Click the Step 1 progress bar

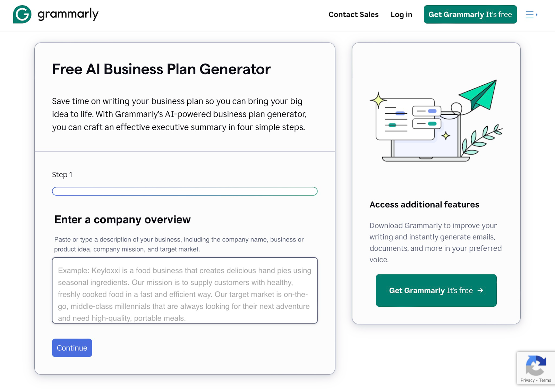(185, 191)
